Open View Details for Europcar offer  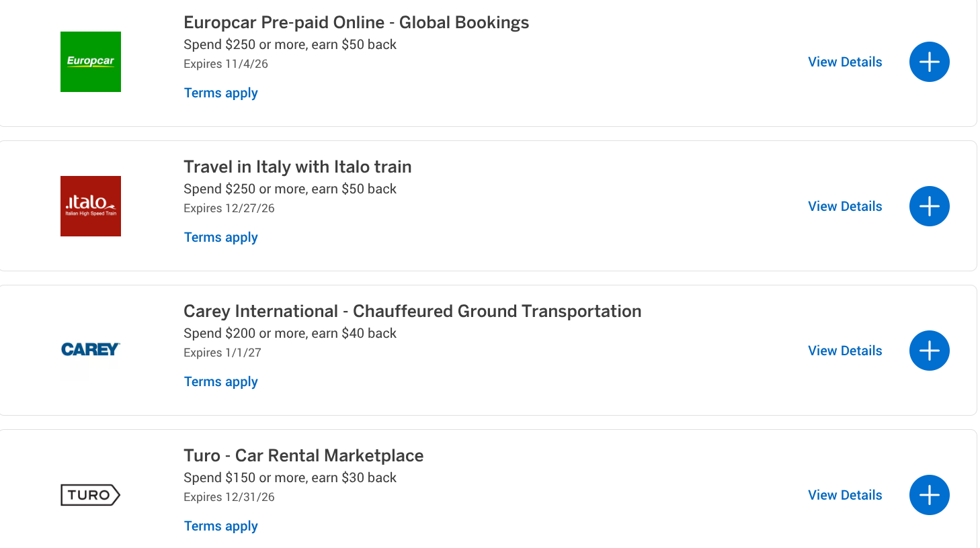pyautogui.click(x=845, y=62)
